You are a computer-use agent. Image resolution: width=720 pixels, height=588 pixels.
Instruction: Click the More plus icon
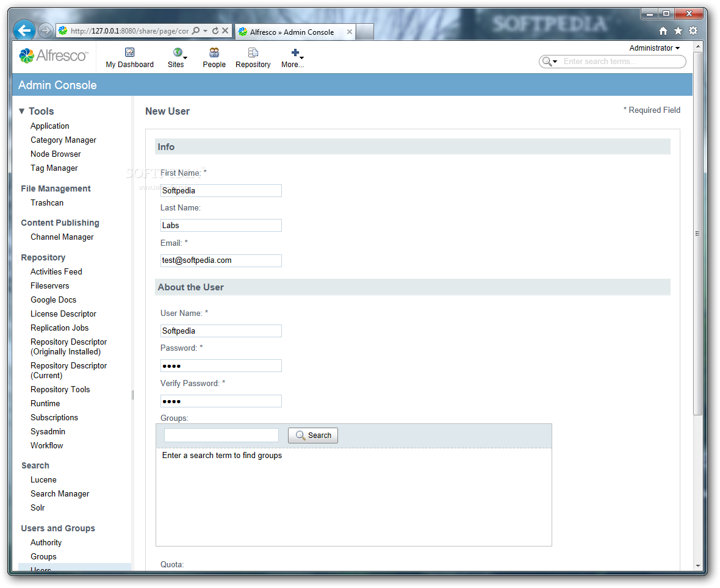(295, 52)
